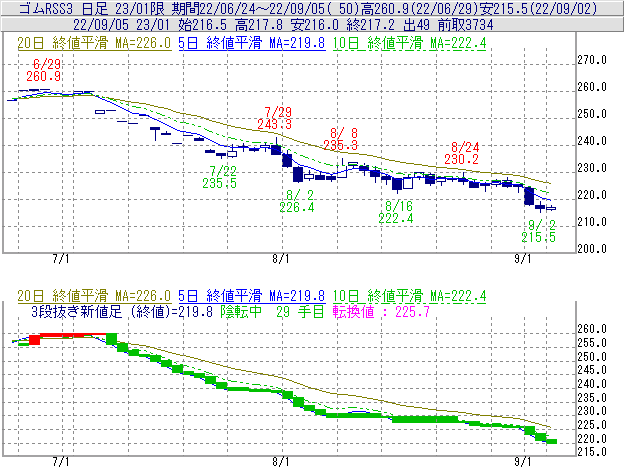Click the 215.0 axis value on lower chart
Screen dimensions: 624x475
pos(592,452)
